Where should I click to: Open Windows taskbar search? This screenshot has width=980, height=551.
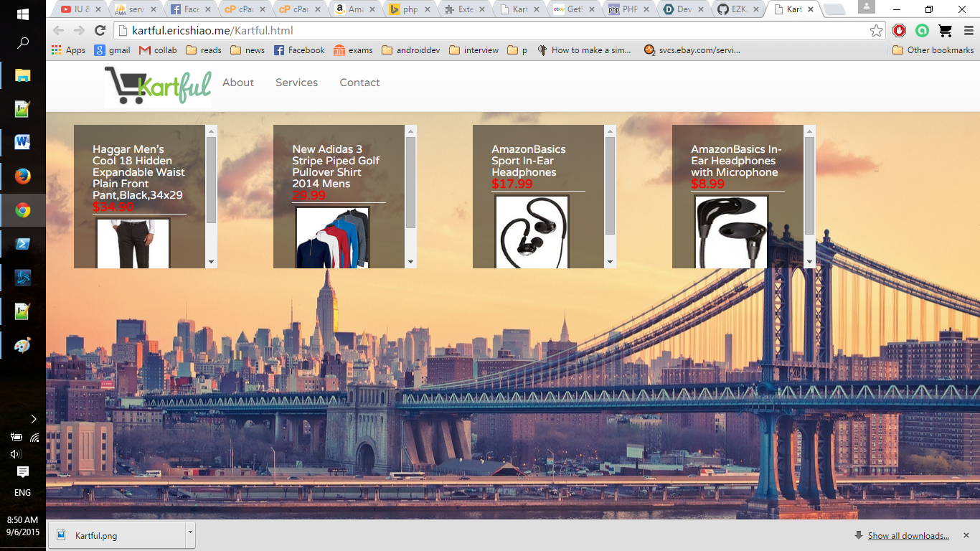(22, 43)
